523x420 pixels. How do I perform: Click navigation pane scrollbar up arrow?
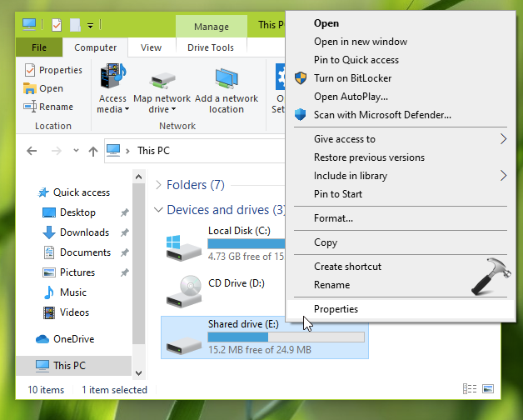point(139,177)
